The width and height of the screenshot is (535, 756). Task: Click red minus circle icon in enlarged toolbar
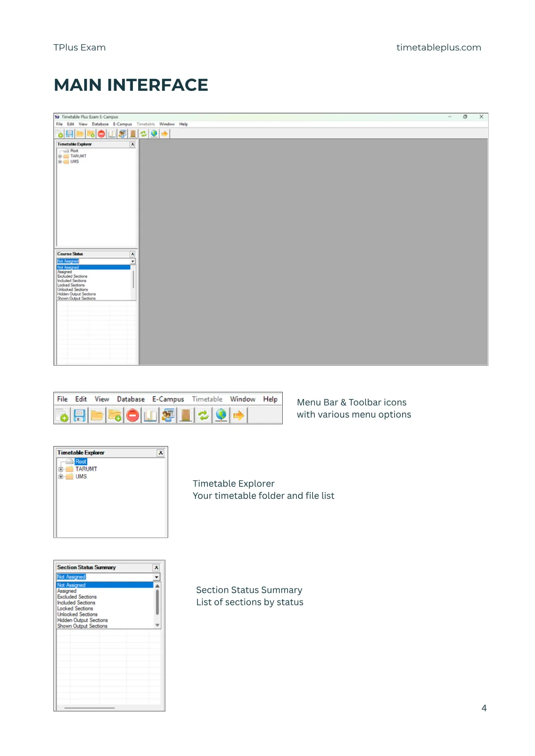tap(132, 416)
